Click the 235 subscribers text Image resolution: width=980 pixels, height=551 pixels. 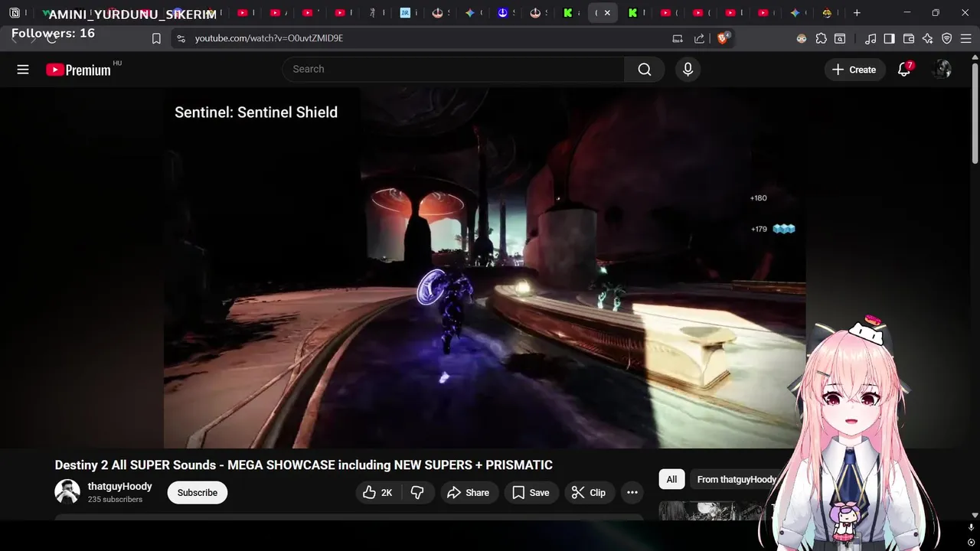pos(115,500)
